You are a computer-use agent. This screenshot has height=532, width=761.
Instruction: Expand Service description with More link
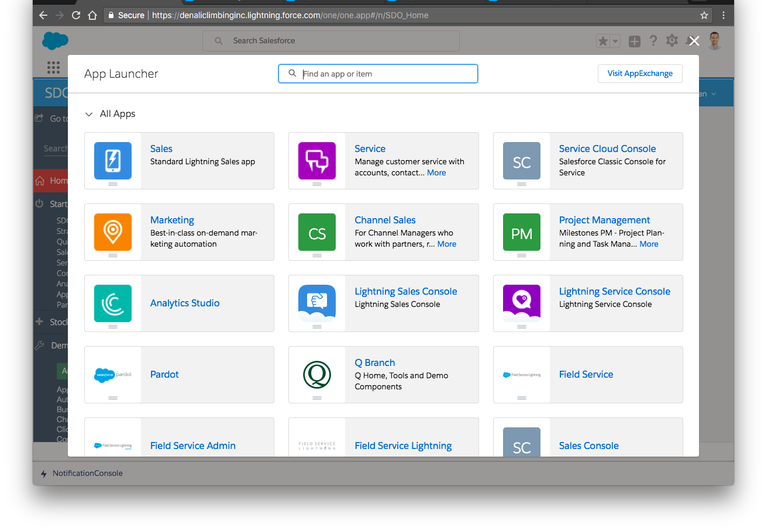pyautogui.click(x=436, y=172)
